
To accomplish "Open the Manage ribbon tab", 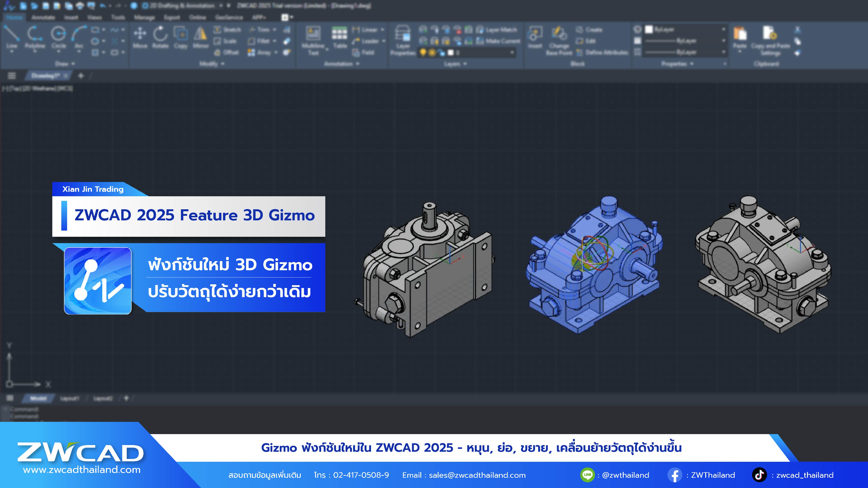I will tap(144, 17).
